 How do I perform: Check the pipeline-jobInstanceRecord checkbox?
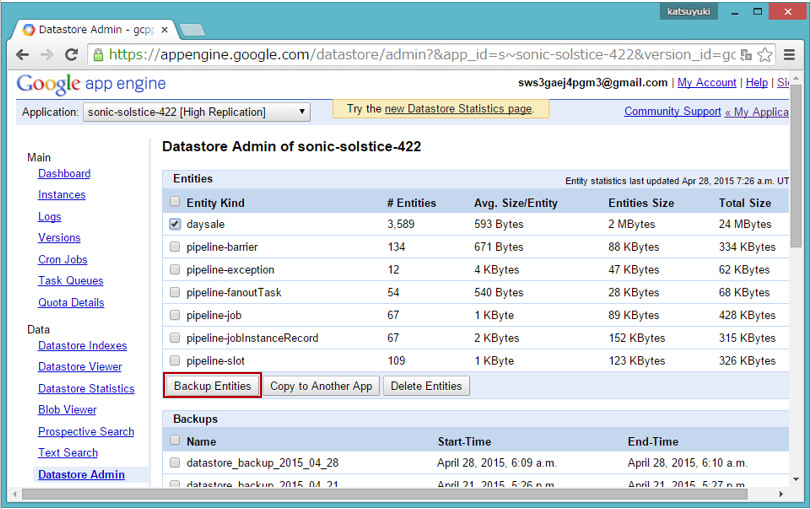point(175,338)
